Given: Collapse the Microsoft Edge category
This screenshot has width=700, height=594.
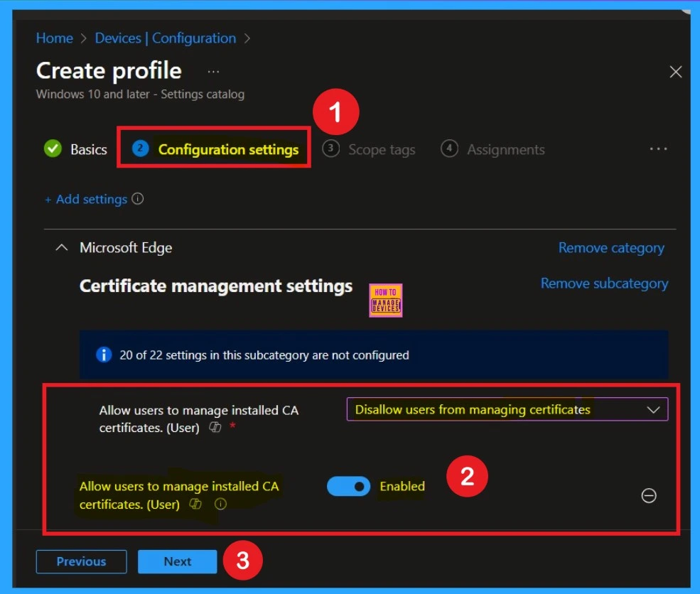Looking at the screenshot, I should [62, 247].
